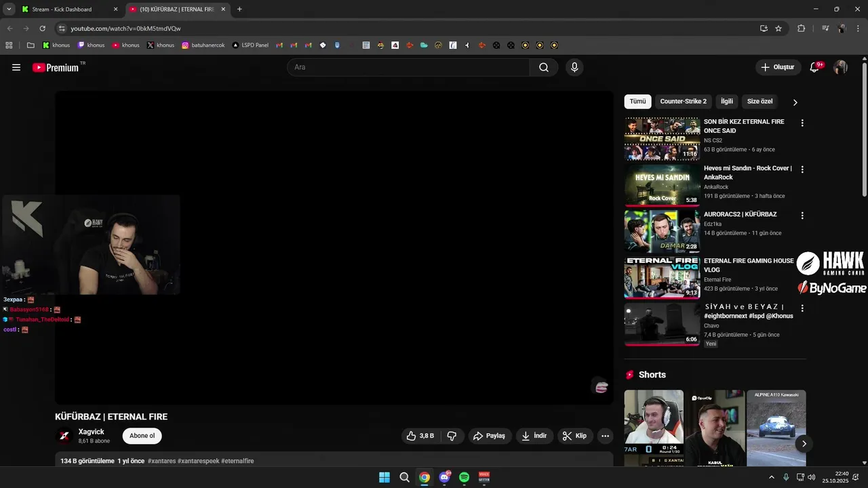This screenshot has width=868, height=488.
Task: Select the İlgili filter chip
Action: coord(727,102)
